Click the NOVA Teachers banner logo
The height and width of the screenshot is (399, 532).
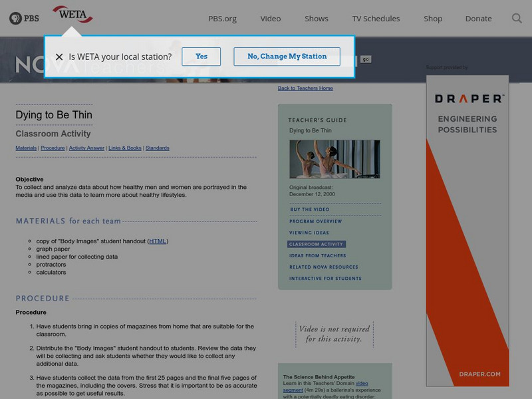coord(90,65)
